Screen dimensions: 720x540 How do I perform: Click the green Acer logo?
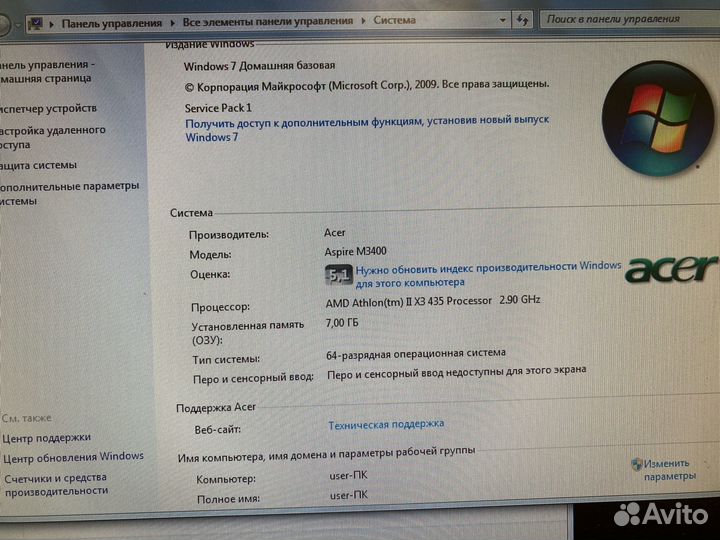pos(671,268)
